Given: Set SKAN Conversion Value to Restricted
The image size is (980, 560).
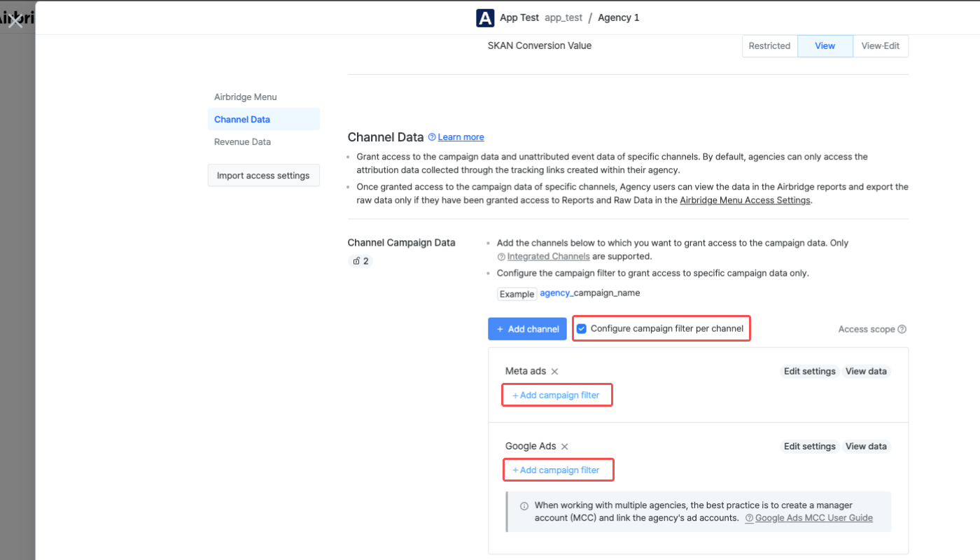Looking at the screenshot, I should coord(769,45).
